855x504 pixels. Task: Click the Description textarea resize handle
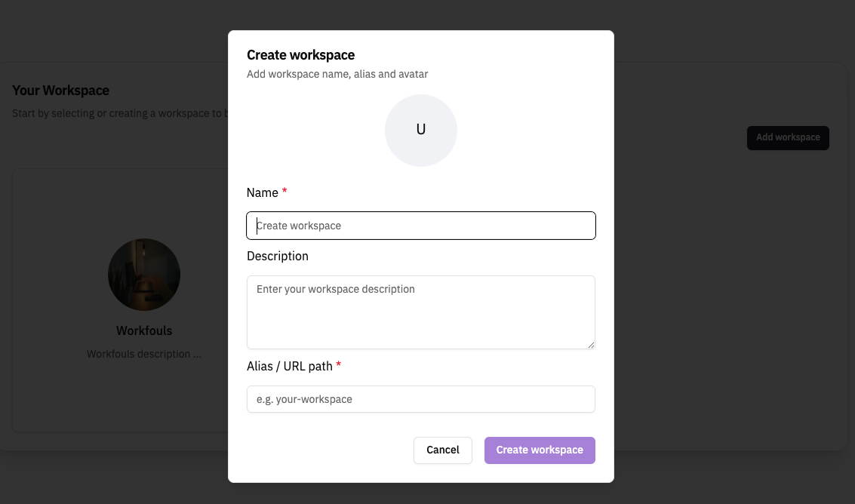click(x=591, y=345)
